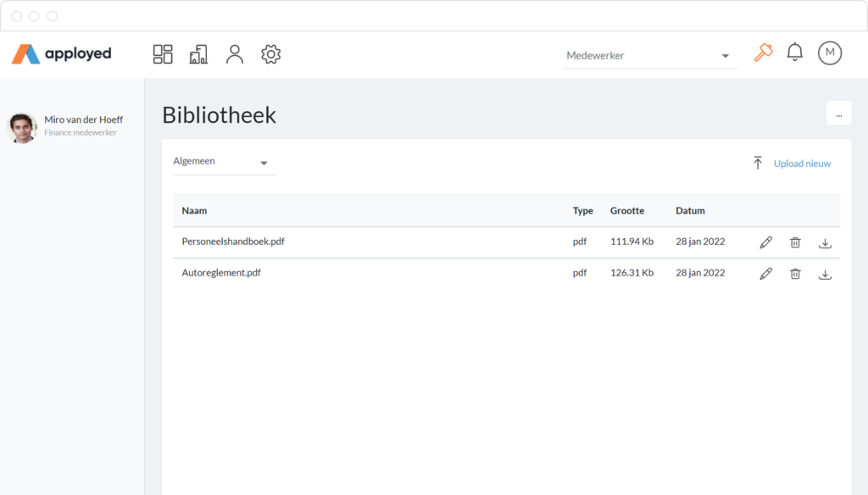Edit Autoreglement.pdf with pencil icon
868x495 pixels.
pyautogui.click(x=765, y=274)
